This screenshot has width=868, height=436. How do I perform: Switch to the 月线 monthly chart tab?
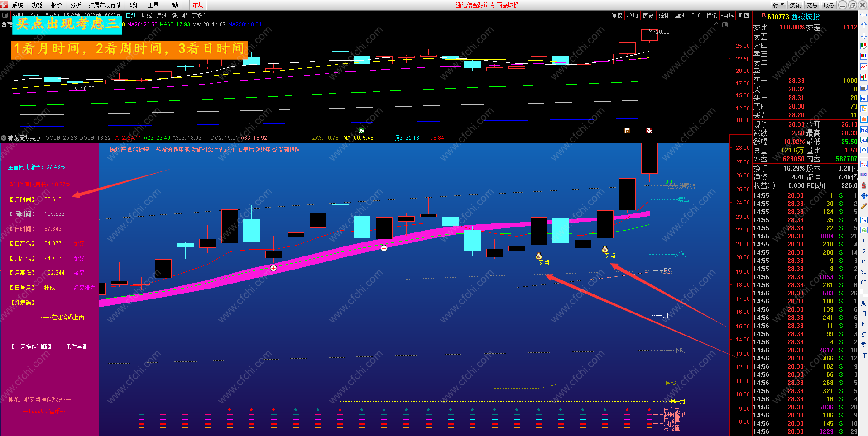pyautogui.click(x=162, y=15)
